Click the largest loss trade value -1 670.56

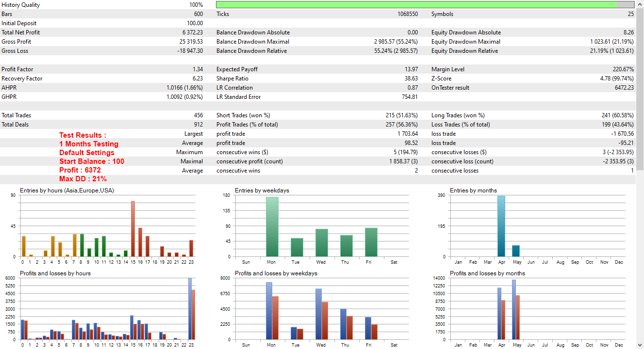click(623, 134)
